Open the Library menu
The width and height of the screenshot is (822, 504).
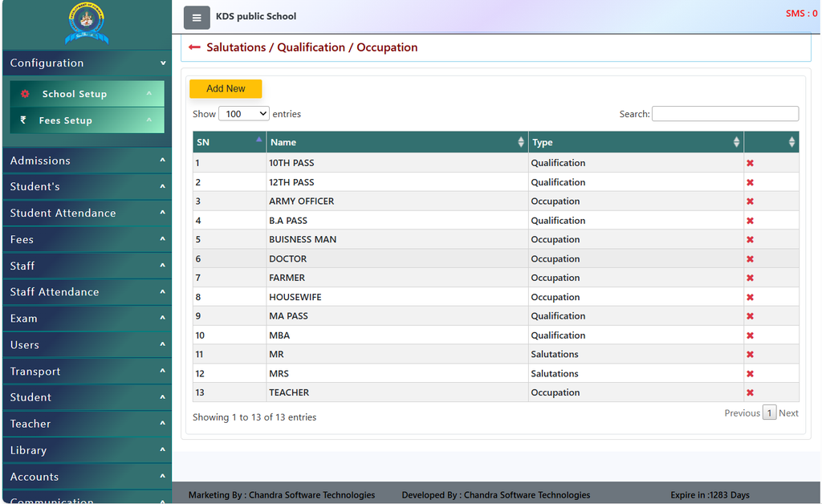pyautogui.click(x=87, y=450)
